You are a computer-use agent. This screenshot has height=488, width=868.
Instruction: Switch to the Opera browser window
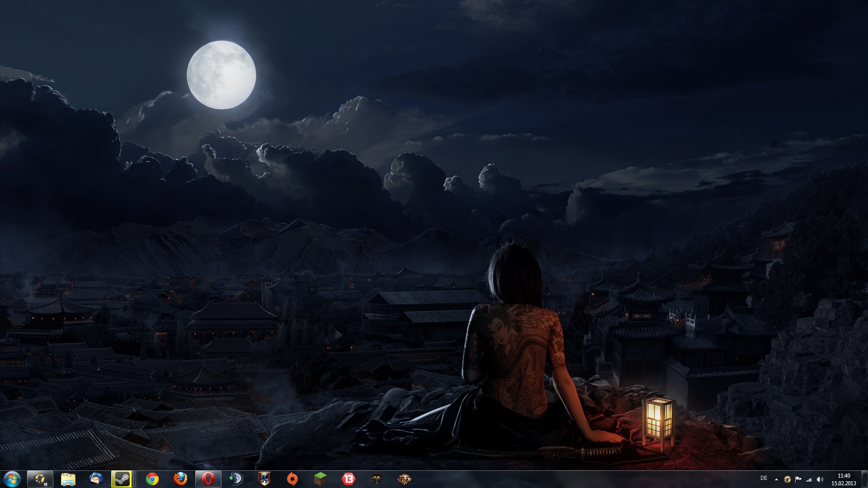coord(208,479)
